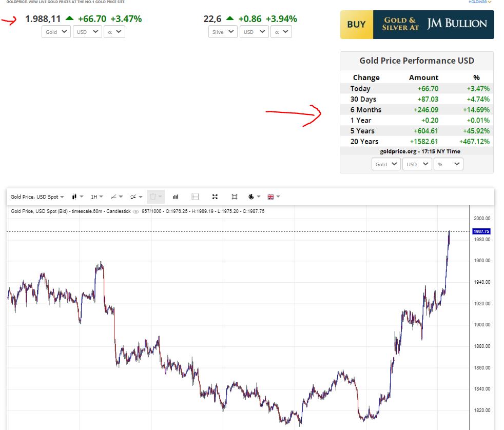The width and height of the screenshot is (504, 430).
Task: Open the Silver metal selector dropdown
Action: pyautogui.click(x=223, y=32)
